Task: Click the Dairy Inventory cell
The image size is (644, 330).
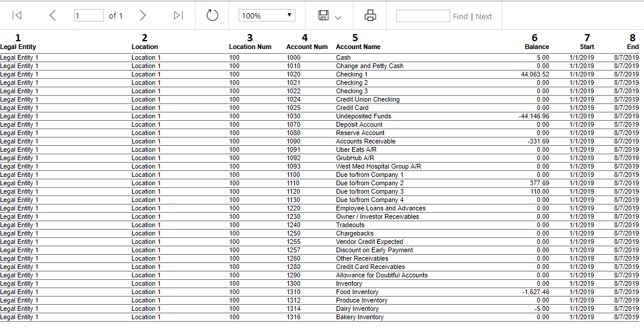Action: point(358,308)
